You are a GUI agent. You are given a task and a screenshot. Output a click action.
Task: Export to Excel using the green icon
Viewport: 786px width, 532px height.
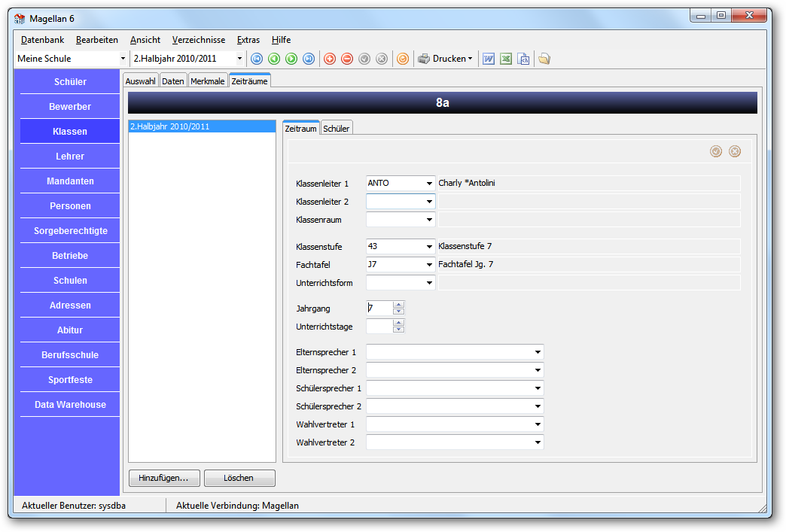click(506, 59)
